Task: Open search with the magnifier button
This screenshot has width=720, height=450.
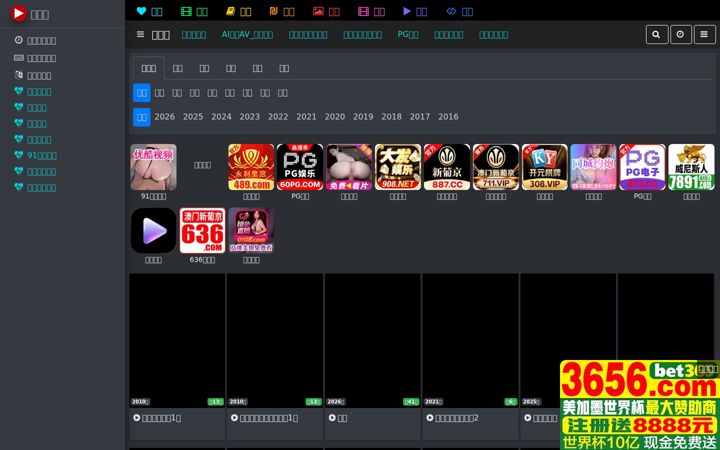Action: tap(657, 34)
